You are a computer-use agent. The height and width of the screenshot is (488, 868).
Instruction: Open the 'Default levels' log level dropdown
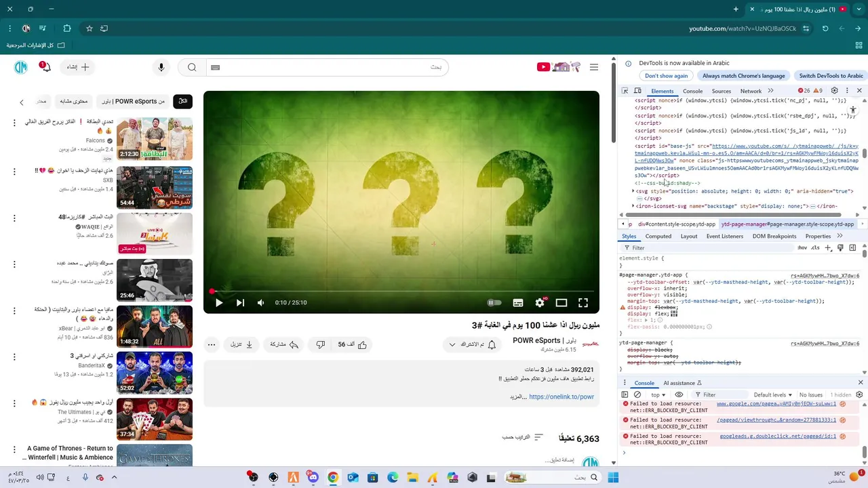click(x=772, y=394)
